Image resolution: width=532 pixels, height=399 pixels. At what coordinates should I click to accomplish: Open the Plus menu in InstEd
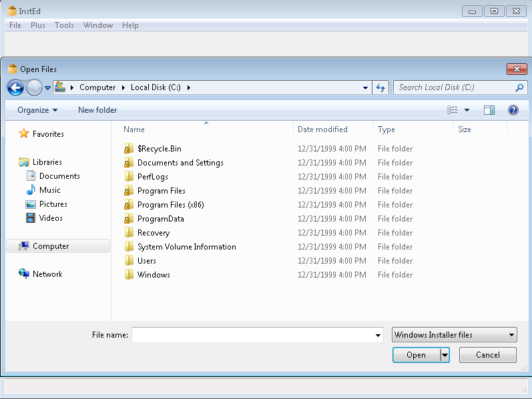tap(37, 25)
